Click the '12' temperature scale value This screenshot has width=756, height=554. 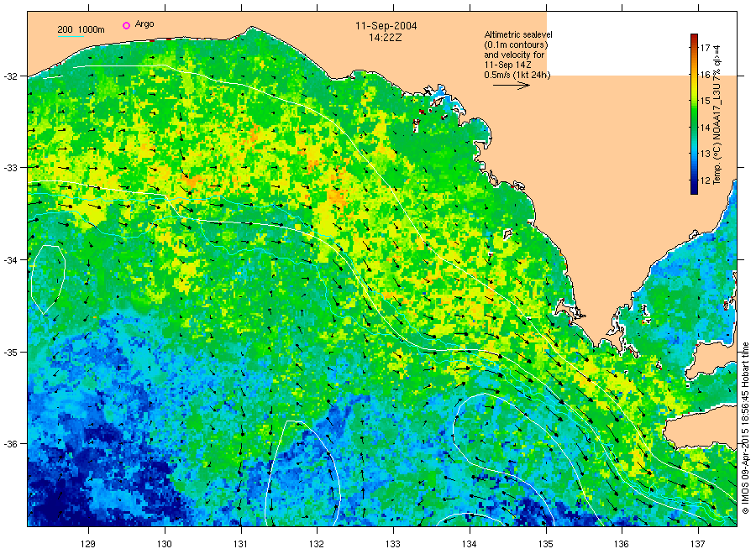click(705, 180)
